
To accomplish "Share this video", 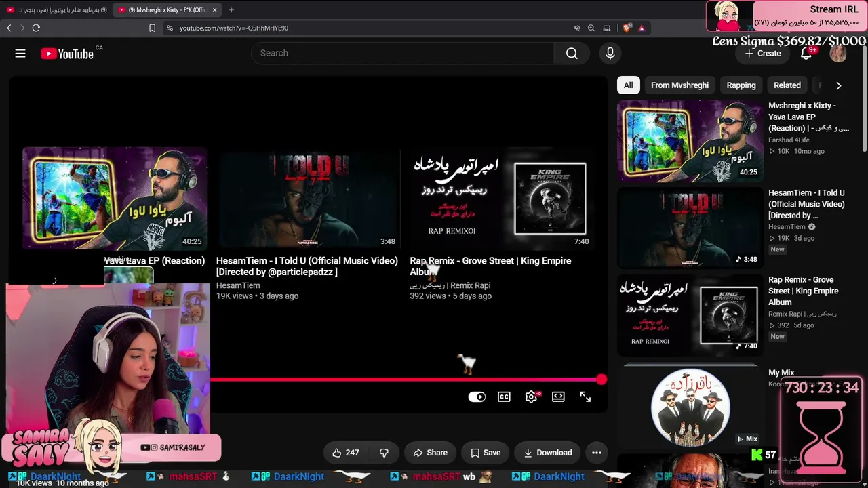I will [x=430, y=453].
